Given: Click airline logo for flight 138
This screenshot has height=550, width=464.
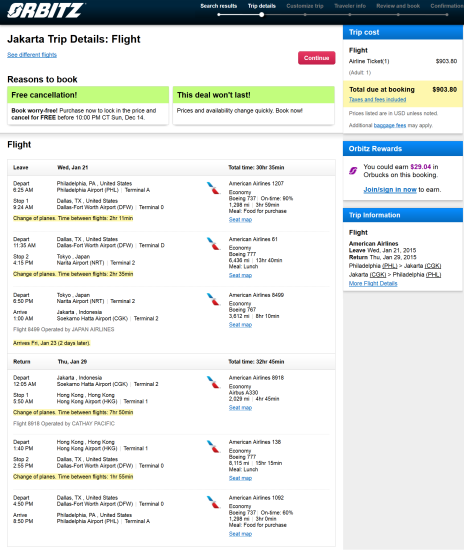Looking at the screenshot, I should (x=213, y=447).
